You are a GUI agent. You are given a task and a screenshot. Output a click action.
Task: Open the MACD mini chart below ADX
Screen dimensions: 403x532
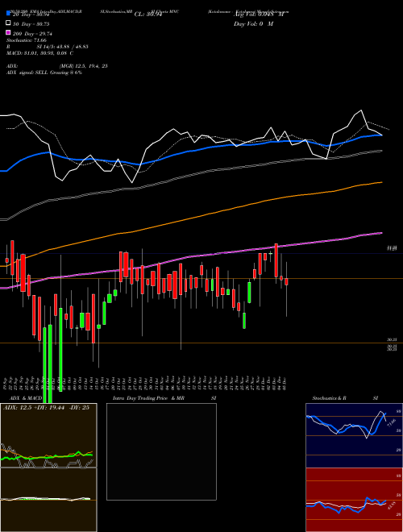coord(48,500)
